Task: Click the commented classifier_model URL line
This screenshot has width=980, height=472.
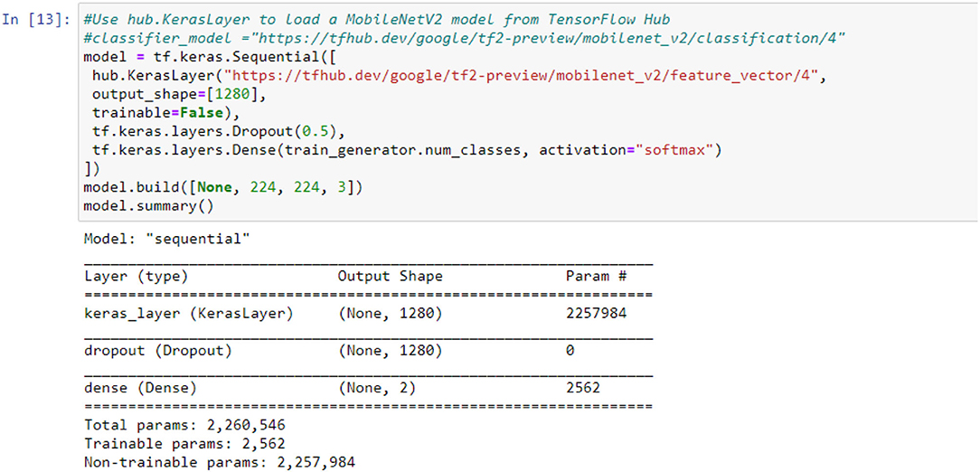Action: point(465,37)
